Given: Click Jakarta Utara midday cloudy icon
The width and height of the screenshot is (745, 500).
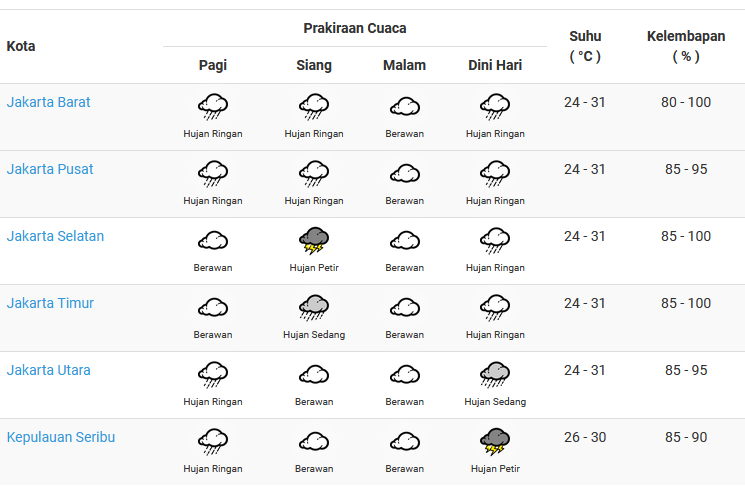Looking at the screenshot, I should [x=314, y=375].
